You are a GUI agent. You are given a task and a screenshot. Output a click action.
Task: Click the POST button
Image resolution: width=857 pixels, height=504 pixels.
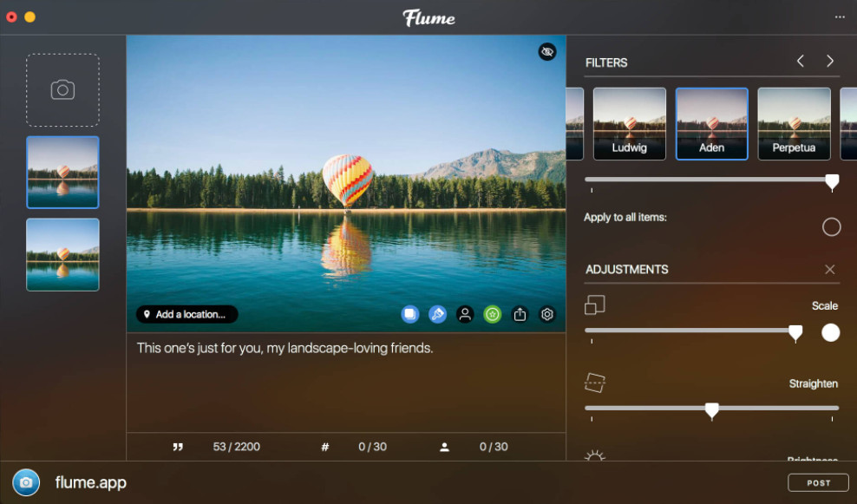coord(818,482)
